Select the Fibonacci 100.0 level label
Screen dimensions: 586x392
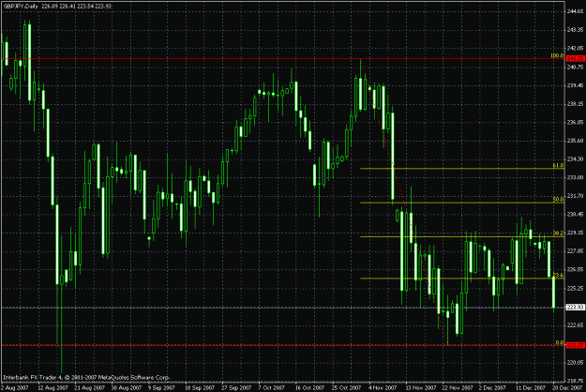pos(557,55)
